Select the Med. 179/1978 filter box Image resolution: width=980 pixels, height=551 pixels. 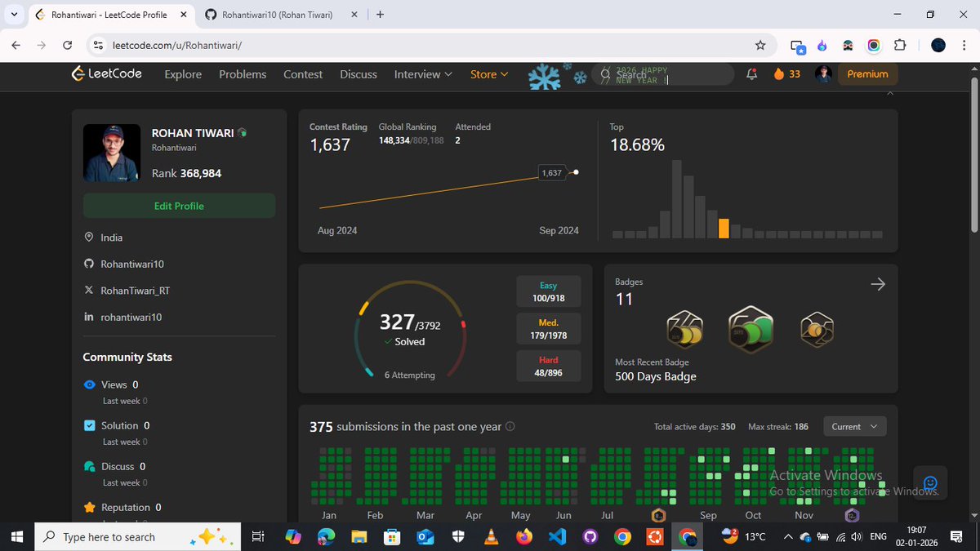click(x=549, y=329)
